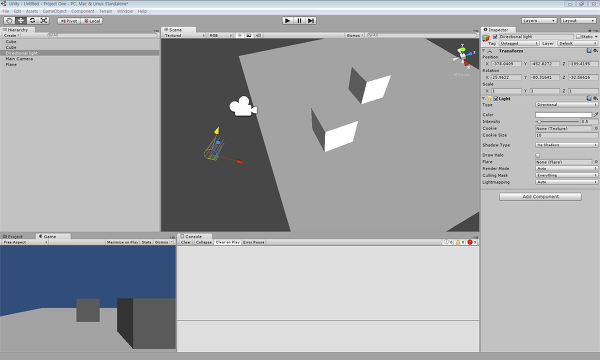Open the RGB render mode dropdown
The image size is (600, 360).
pos(220,35)
